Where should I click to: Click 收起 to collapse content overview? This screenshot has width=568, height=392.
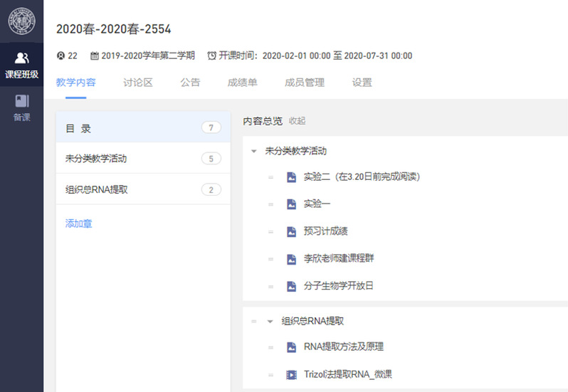[297, 121]
